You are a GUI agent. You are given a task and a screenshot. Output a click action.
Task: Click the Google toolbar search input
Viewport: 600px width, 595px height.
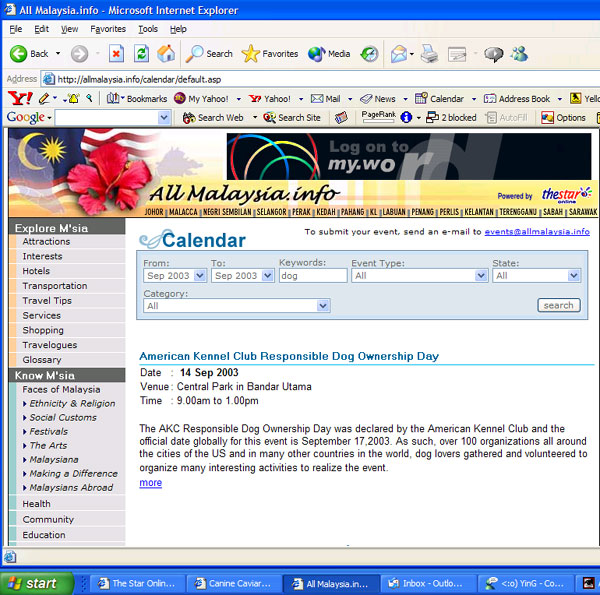click(x=107, y=118)
